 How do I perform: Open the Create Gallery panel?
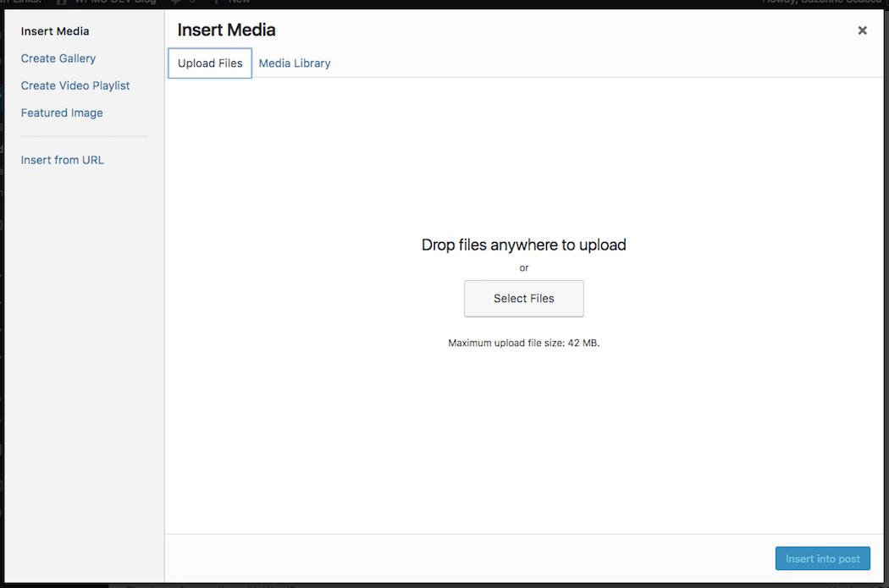pos(58,58)
